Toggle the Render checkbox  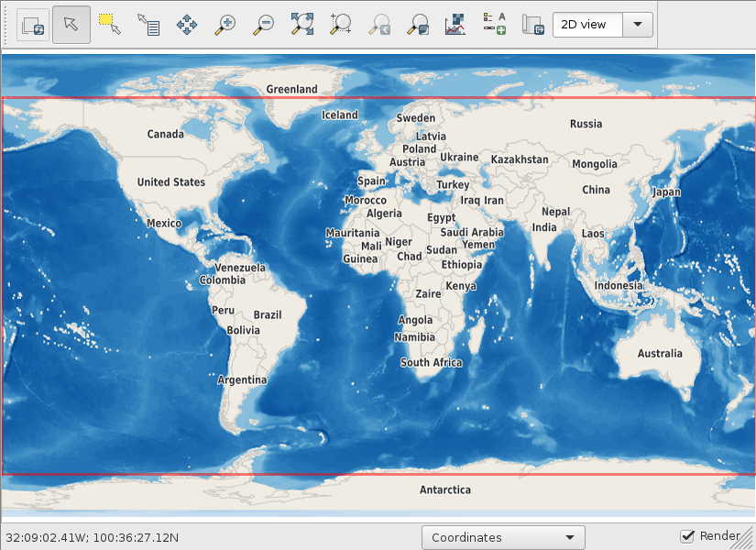[687, 535]
